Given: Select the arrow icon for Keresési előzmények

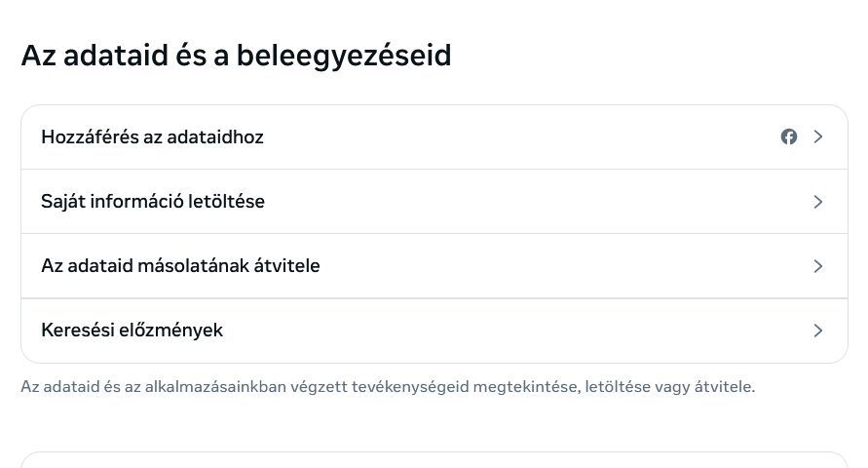Looking at the screenshot, I should click(818, 331).
